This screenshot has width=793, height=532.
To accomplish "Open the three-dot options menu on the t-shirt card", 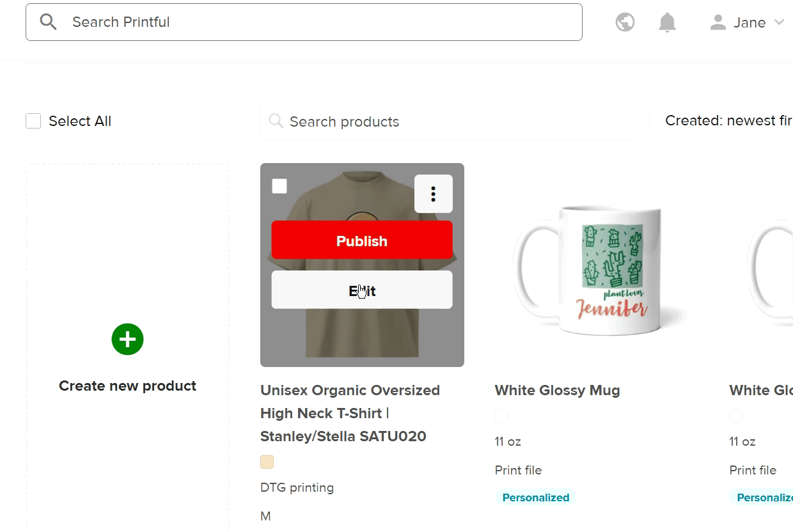I will tap(434, 193).
